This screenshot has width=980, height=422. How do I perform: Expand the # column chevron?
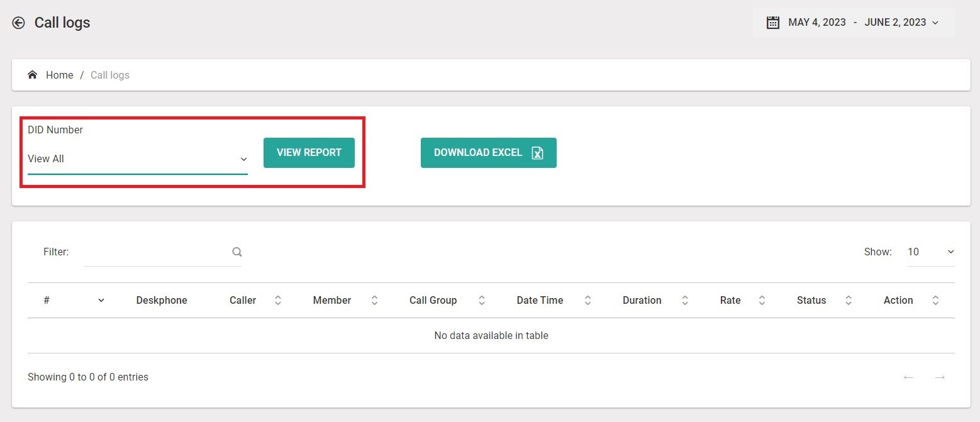[101, 300]
